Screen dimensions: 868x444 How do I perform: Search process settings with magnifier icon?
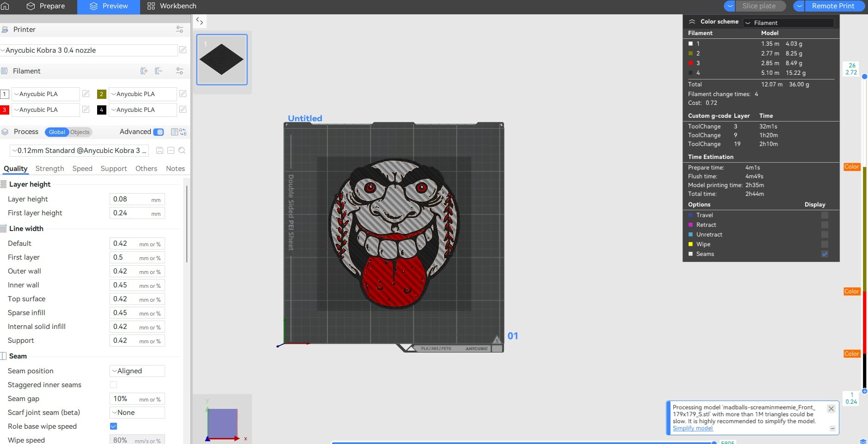tap(182, 151)
